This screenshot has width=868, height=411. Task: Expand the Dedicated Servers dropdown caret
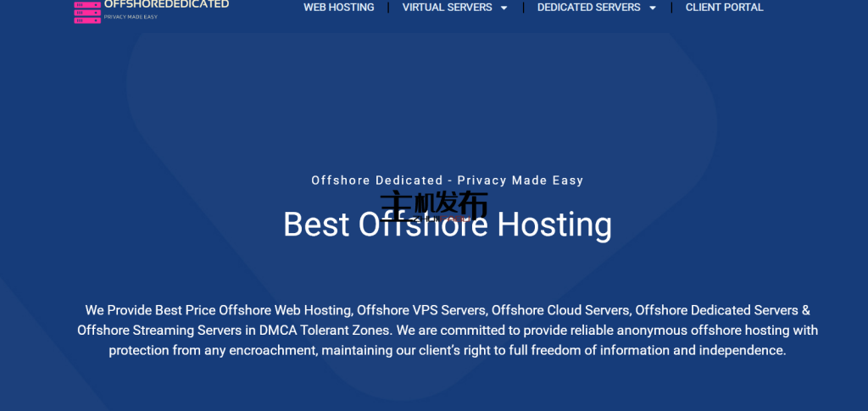tap(653, 8)
